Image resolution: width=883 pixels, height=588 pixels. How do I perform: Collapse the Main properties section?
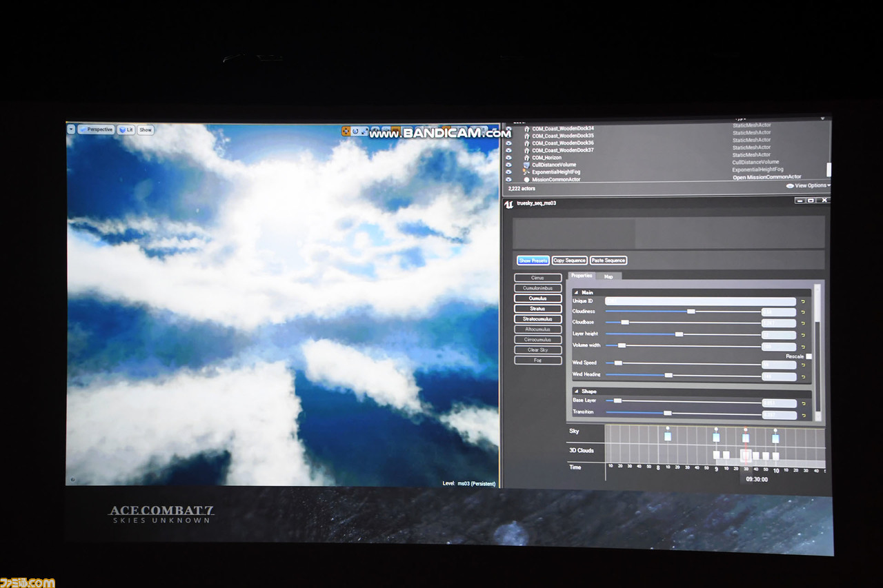point(577,292)
